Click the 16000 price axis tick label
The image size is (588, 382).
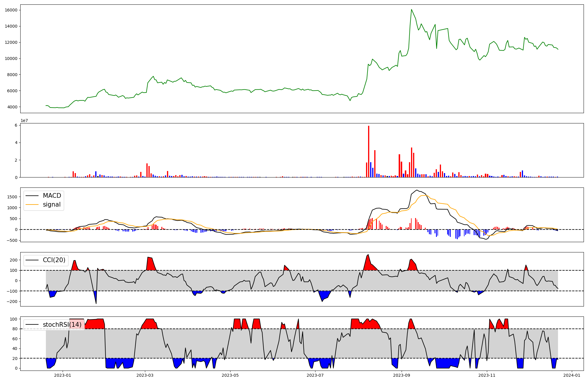pos(11,10)
